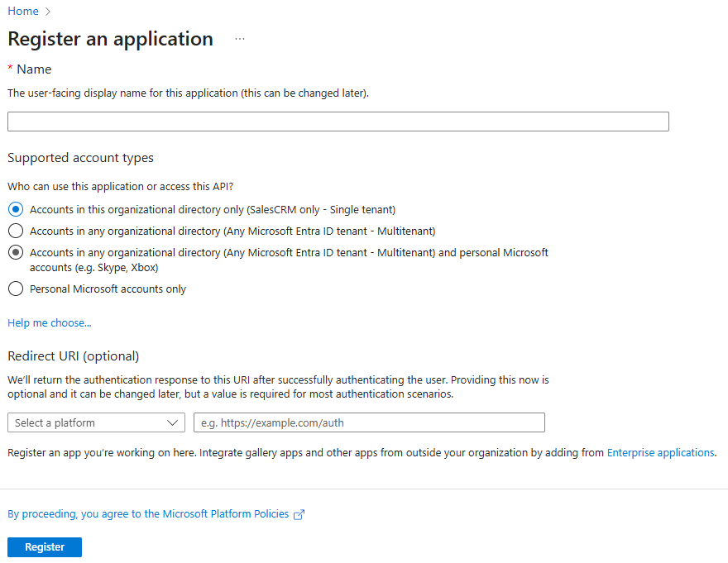The height and width of the screenshot is (563, 728).
Task: Pick the Multitenant and personal accounts option
Action: [x=15, y=253]
